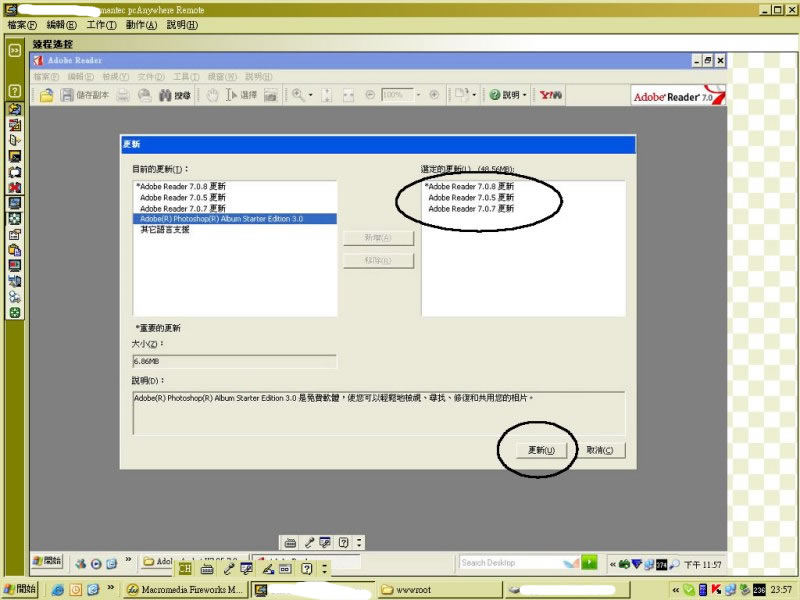
Task: Open the command prompt icon in pcAnywhere sidebar
Action: 15,156
